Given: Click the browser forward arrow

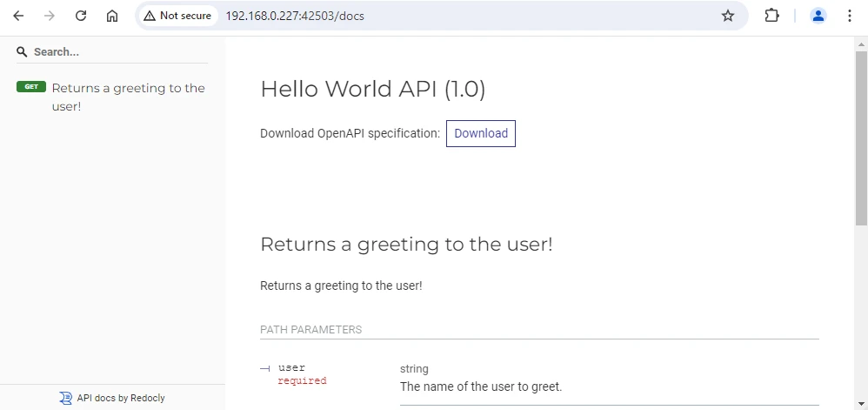Looking at the screenshot, I should (50, 16).
